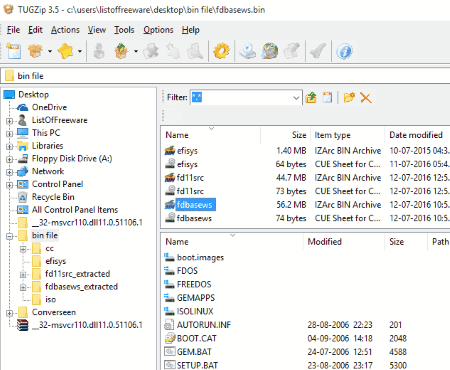Viewport: 450px width, 370px height.
Task: Select Recycle Bin in the folder tree
Action: pyautogui.click(x=53, y=197)
